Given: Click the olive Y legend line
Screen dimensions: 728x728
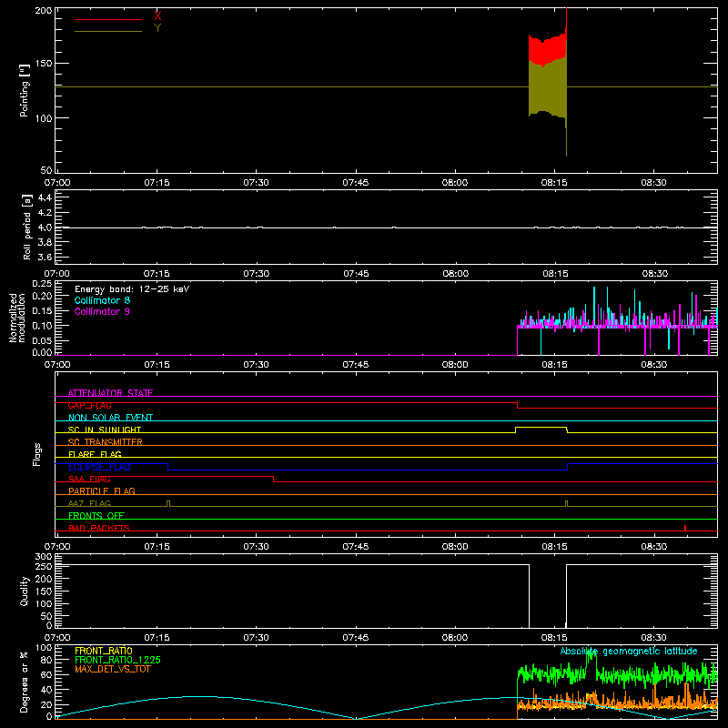Looking at the screenshot, I should (108, 32).
